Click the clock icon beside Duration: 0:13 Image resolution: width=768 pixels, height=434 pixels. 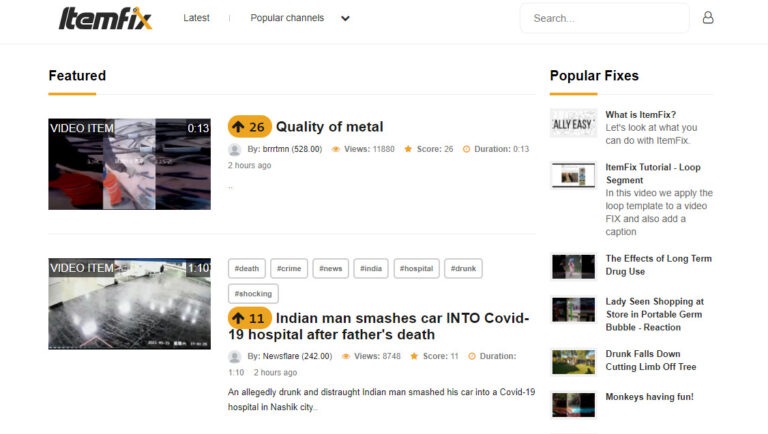(x=466, y=149)
